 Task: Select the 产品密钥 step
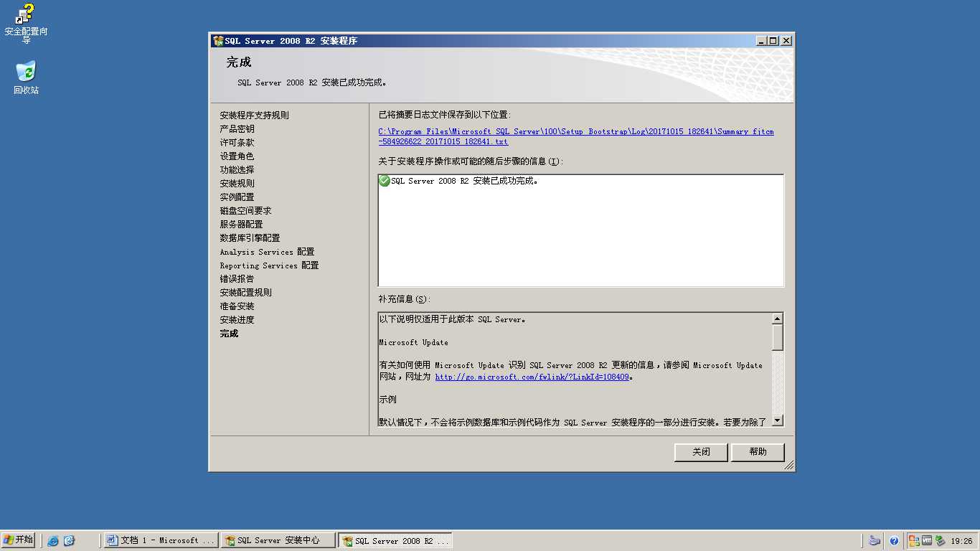pyautogui.click(x=237, y=129)
